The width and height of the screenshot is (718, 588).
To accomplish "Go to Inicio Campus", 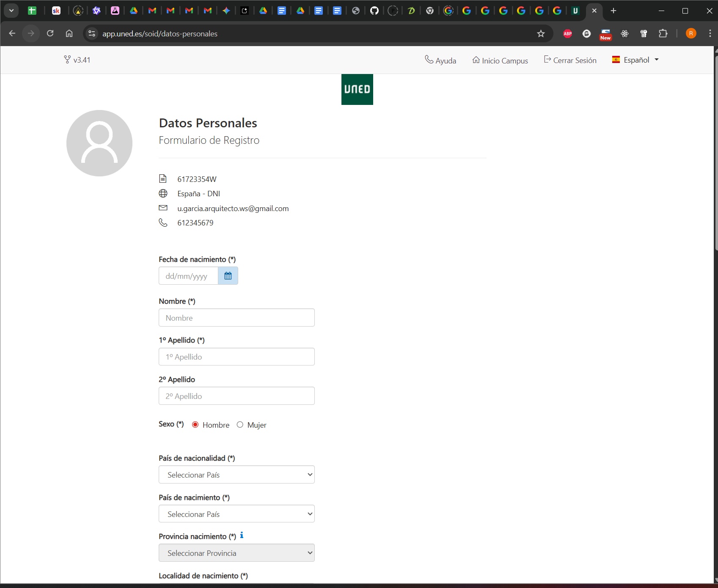I will (500, 60).
